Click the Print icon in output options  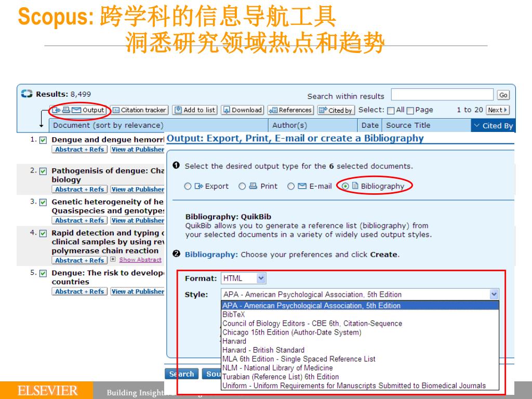click(x=253, y=186)
